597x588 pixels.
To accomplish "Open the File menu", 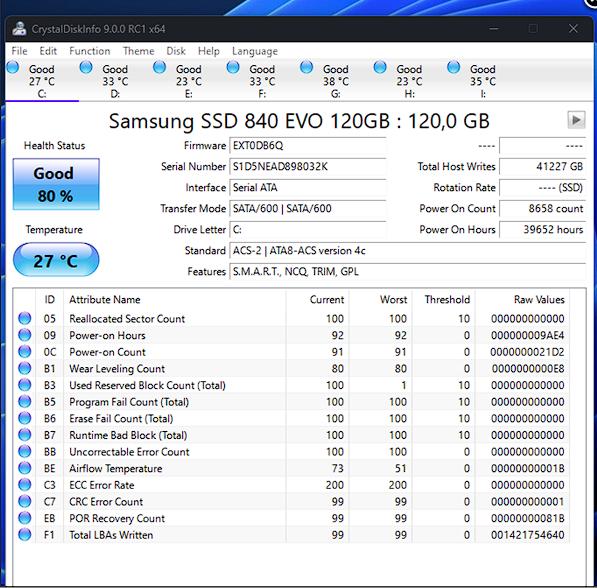I will (x=19, y=51).
